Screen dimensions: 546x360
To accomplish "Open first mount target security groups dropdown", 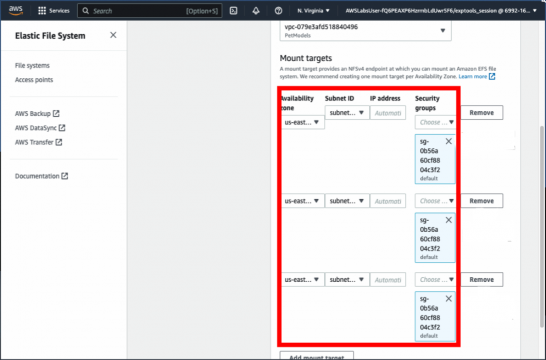I will click(x=435, y=122).
